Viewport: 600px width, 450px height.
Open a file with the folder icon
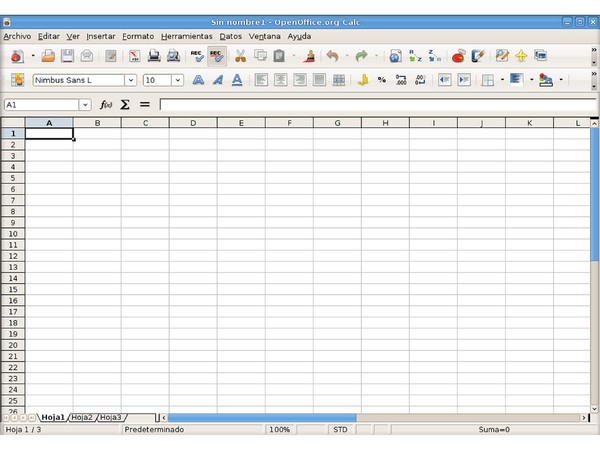click(48, 56)
